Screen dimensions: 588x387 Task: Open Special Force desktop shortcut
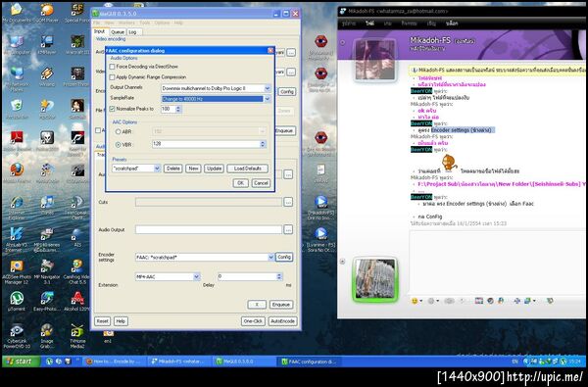[x=77, y=13]
